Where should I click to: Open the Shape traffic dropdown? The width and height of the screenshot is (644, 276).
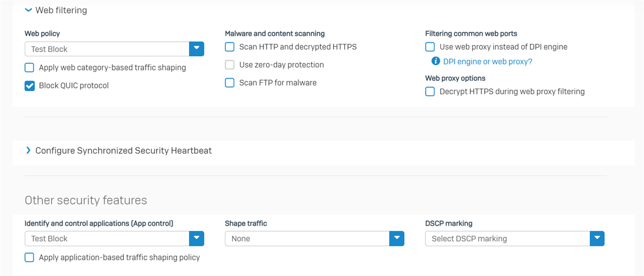314,239
